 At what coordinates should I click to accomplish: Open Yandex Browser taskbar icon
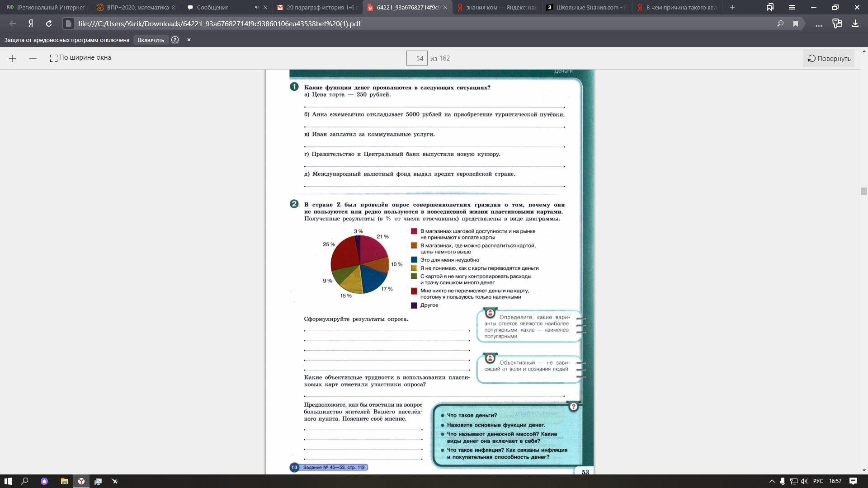point(81,481)
